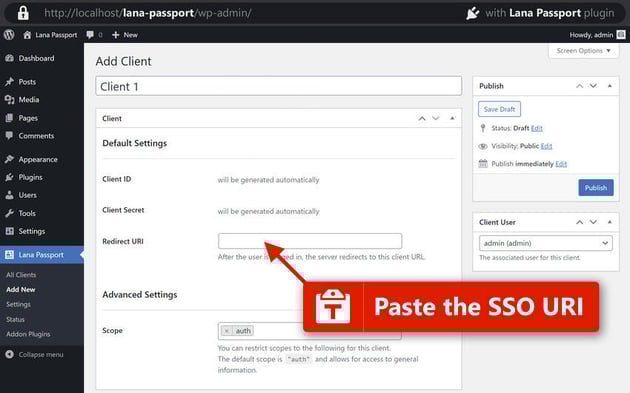This screenshot has height=393, width=630.
Task: Remove the auth scope tag
Action: pos(227,331)
